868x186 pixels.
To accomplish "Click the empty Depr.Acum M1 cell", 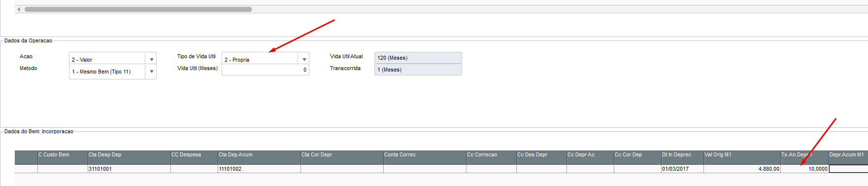I will click(848, 169).
